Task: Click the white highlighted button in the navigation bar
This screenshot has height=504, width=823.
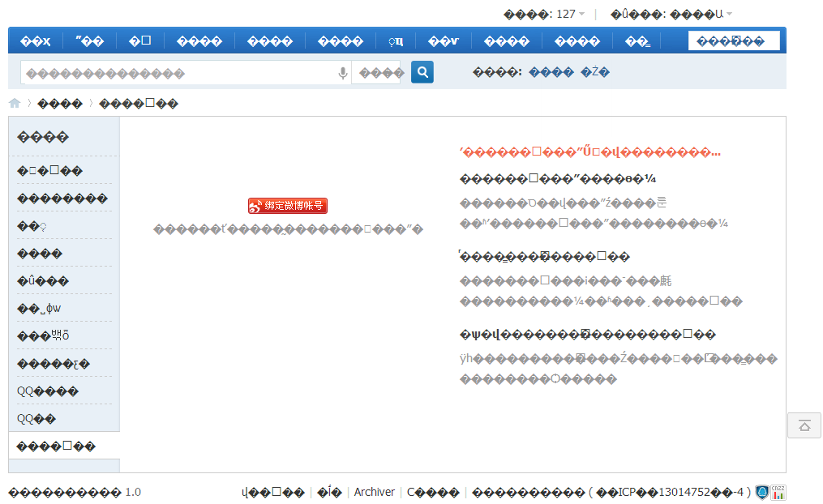Action: [x=734, y=41]
